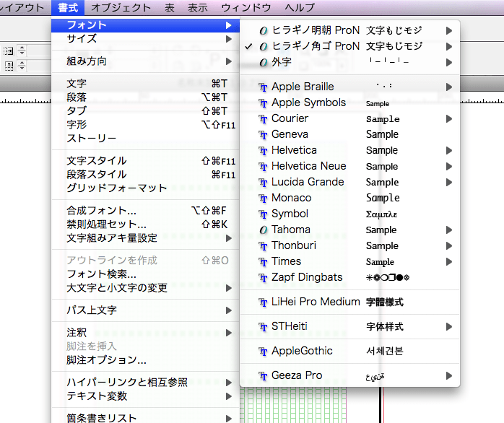The width and height of the screenshot is (504, 423).
Task: Click the TrueType icon beside Geneva
Action: click(x=264, y=135)
